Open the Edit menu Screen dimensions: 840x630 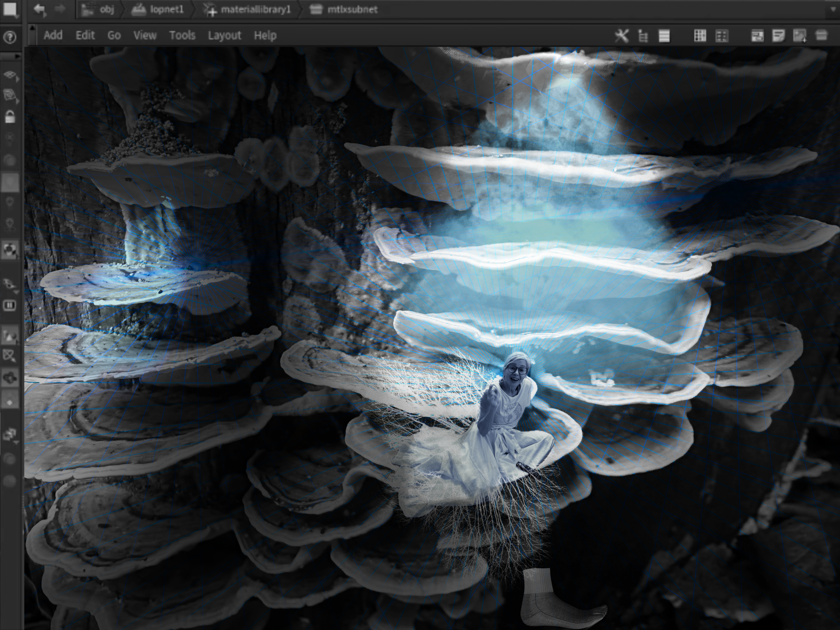85,35
